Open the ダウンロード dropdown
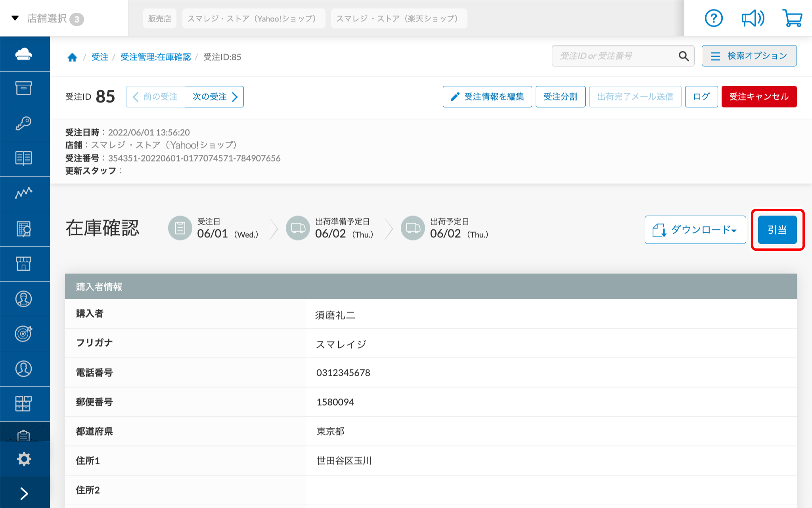Screen dimensions: 812x508 click(695, 230)
